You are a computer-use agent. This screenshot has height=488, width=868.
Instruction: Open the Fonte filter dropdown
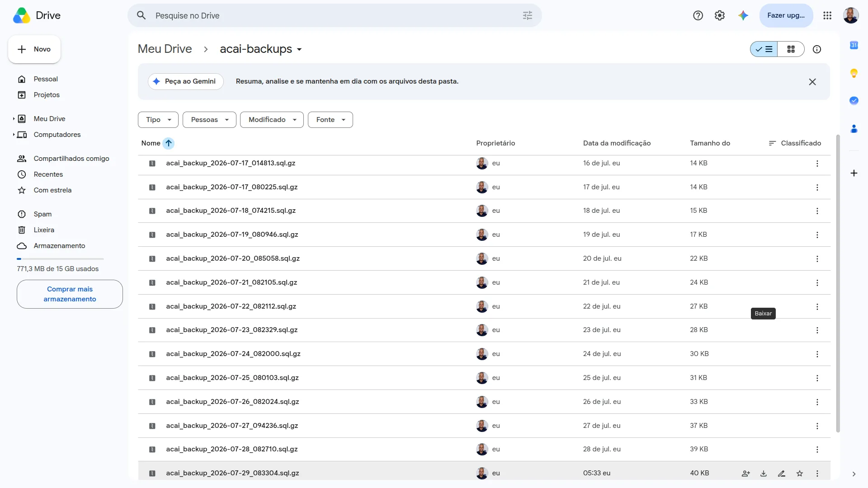click(x=330, y=120)
